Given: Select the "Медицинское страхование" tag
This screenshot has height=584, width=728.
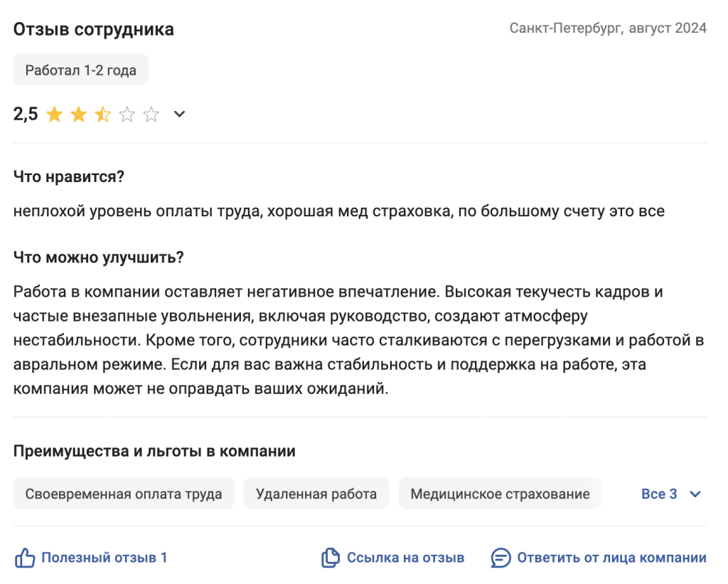Looking at the screenshot, I should click(500, 494).
